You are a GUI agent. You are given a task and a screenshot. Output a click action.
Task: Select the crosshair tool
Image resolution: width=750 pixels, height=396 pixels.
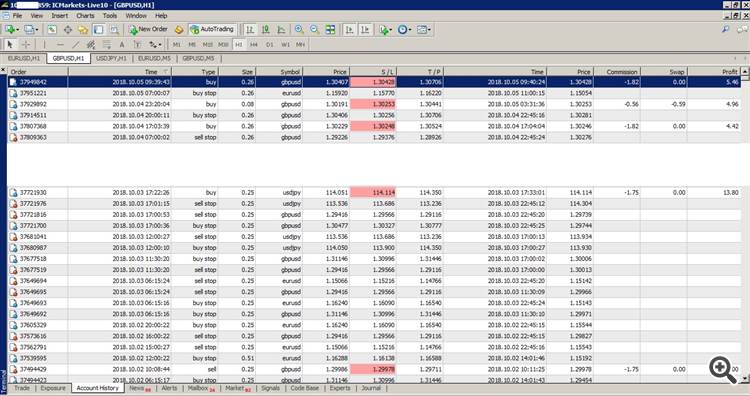(26, 44)
